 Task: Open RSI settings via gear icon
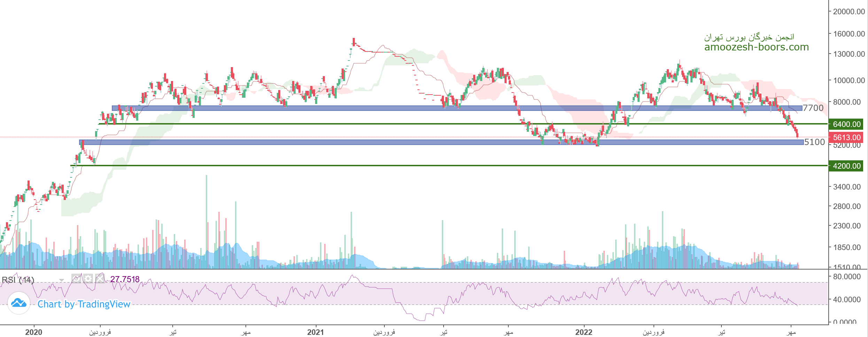[88, 279]
